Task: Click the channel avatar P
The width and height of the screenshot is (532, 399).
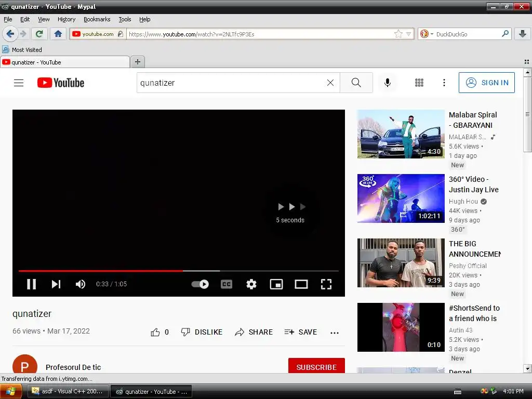Action: [x=25, y=364]
